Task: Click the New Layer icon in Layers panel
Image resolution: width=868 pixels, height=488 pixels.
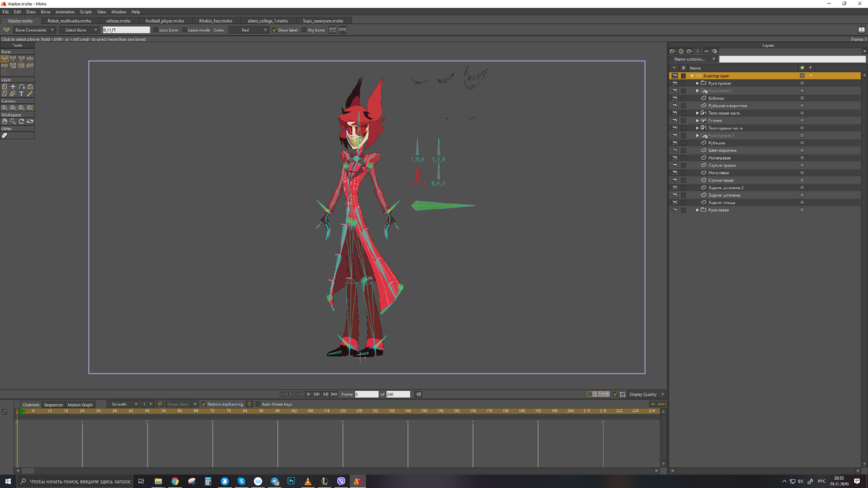Action: coord(672,51)
